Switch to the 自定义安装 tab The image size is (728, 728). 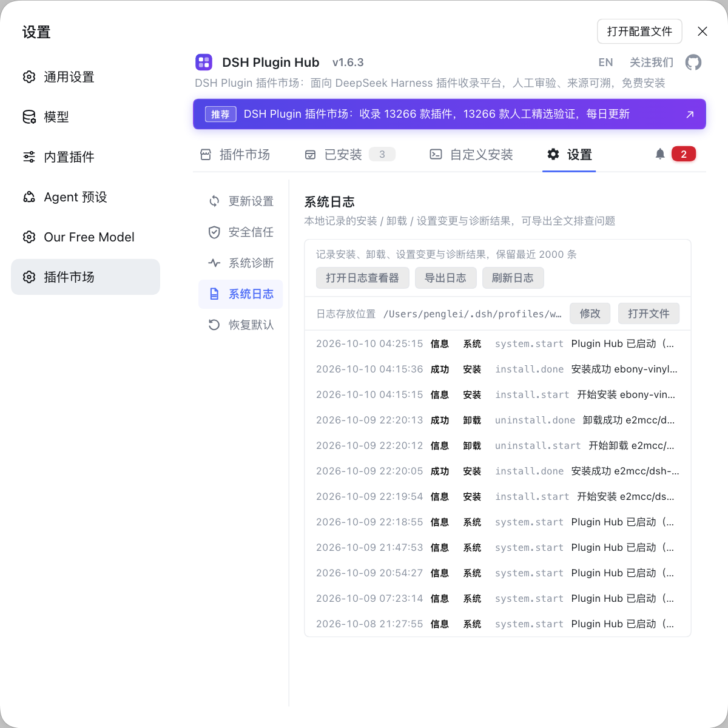pyautogui.click(x=471, y=155)
